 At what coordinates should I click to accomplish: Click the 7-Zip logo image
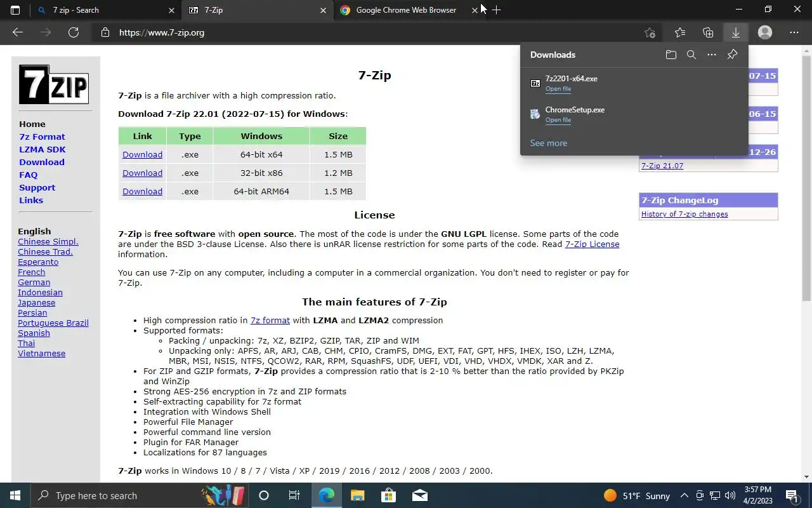pos(53,84)
